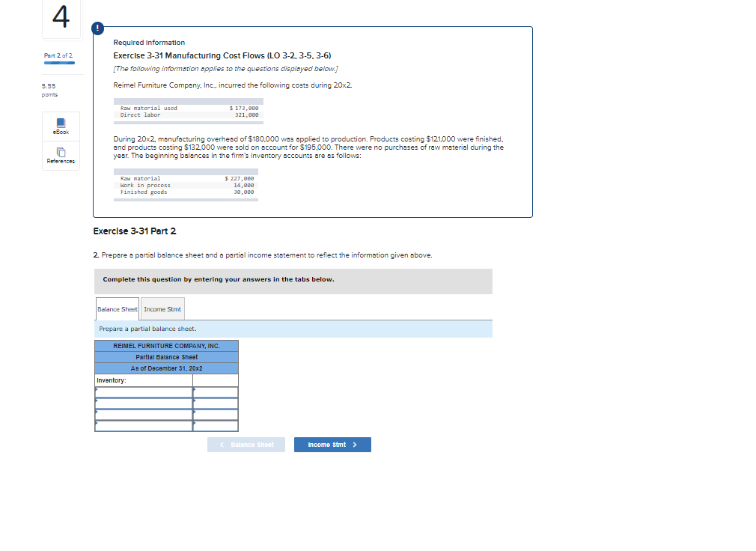756x551 pixels.
Task: Click the exclamation alert badge on the question
Action: 97,28
